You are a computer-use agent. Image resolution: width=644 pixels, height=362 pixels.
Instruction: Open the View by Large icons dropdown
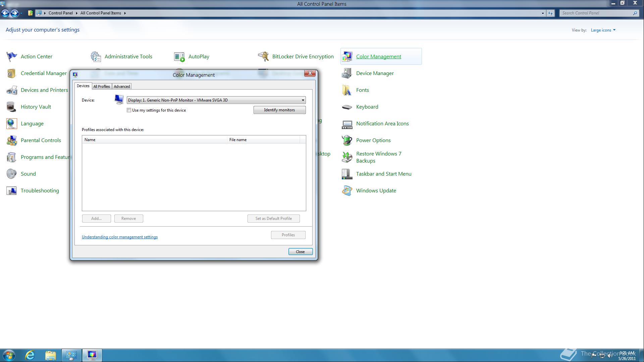click(x=603, y=30)
